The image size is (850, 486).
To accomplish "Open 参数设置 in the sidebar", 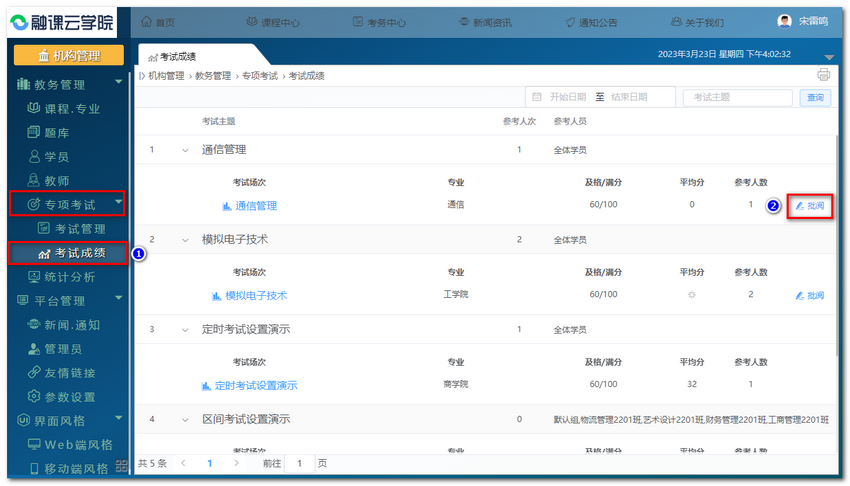I will tap(61, 397).
